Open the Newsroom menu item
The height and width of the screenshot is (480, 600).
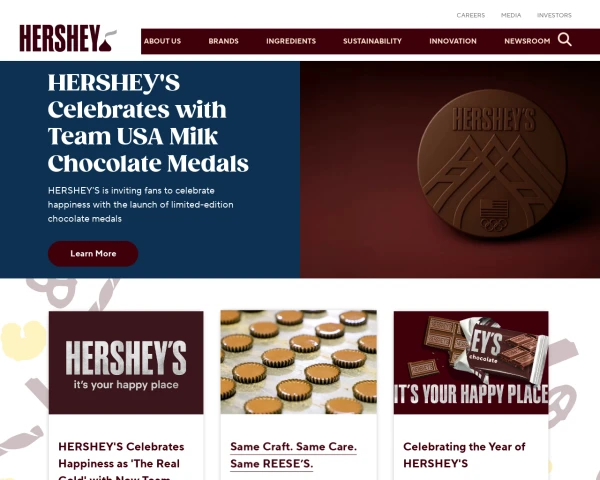[x=527, y=41]
